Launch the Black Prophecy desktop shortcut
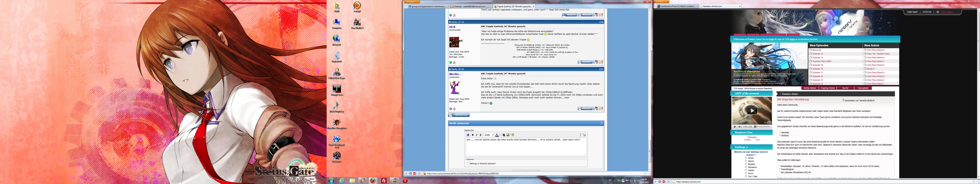The height and width of the screenshot is (184, 980). tap(337, 107)
